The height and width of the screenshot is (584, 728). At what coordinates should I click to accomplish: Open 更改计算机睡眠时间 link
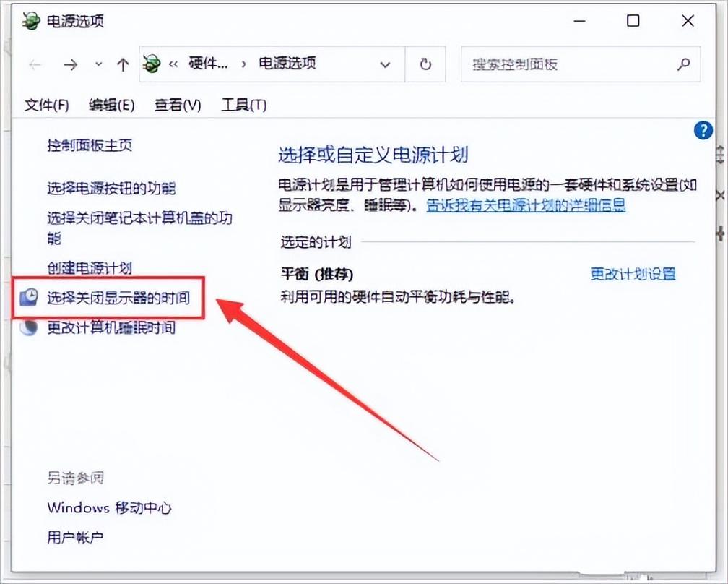111,327
